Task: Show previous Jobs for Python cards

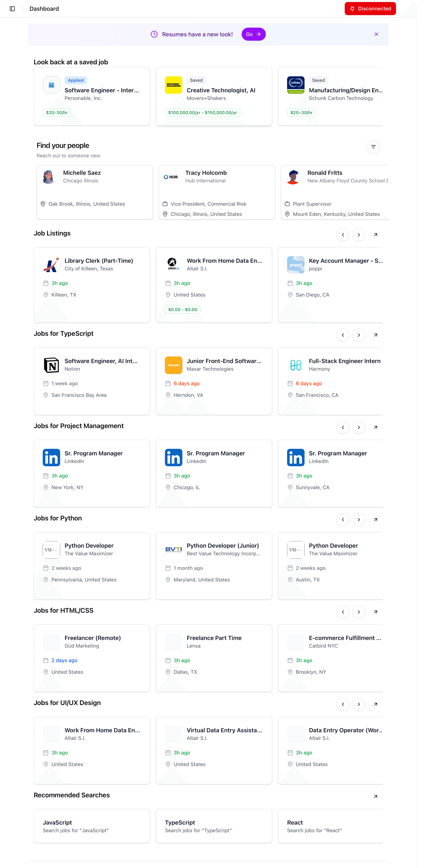Action: click(343, 520)
